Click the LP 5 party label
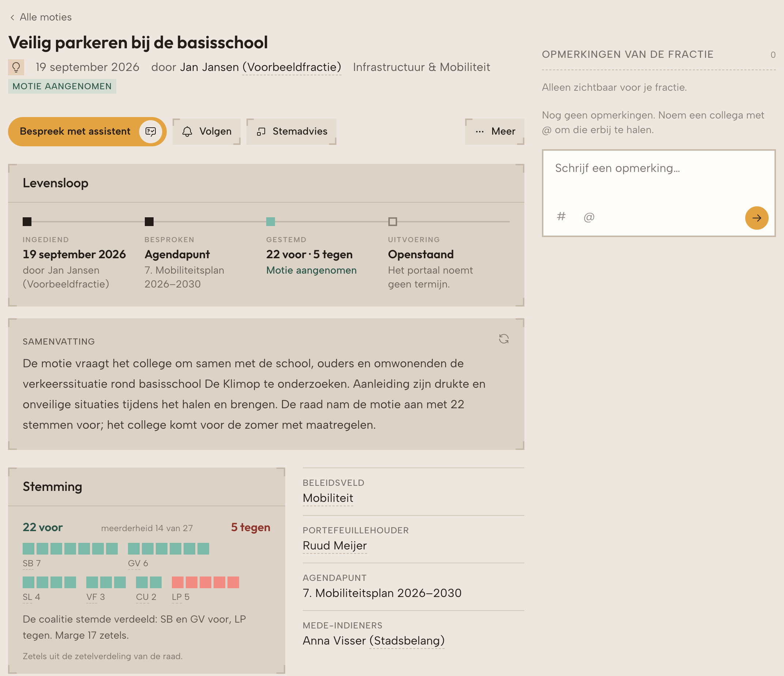The width and height of the screenshot is (784, 676). [181, 597]
